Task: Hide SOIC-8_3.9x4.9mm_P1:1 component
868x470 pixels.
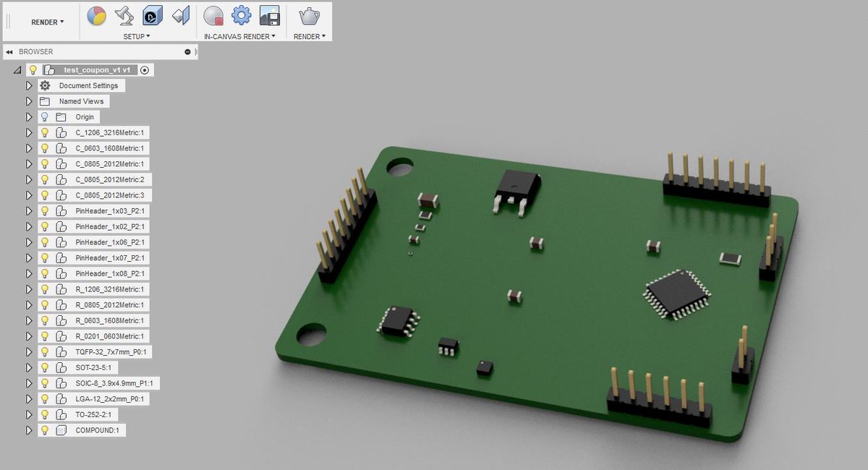Action: click(x=45, y=383)
